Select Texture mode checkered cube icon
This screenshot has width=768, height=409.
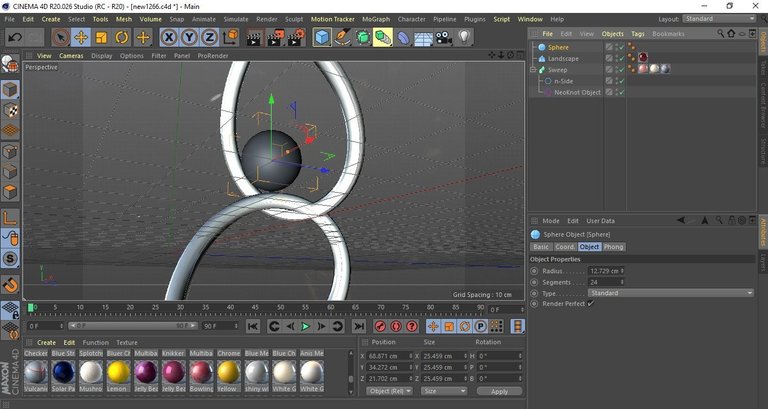point(10,111)
